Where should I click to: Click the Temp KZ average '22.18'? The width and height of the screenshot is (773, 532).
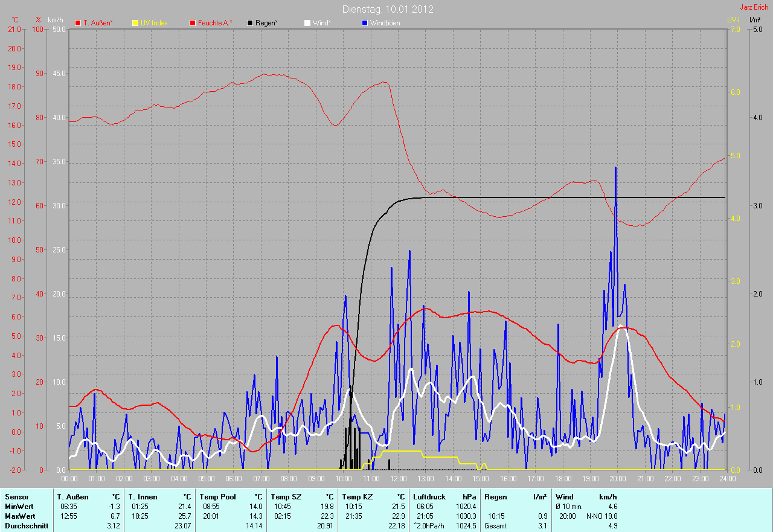tap(397, 526)
